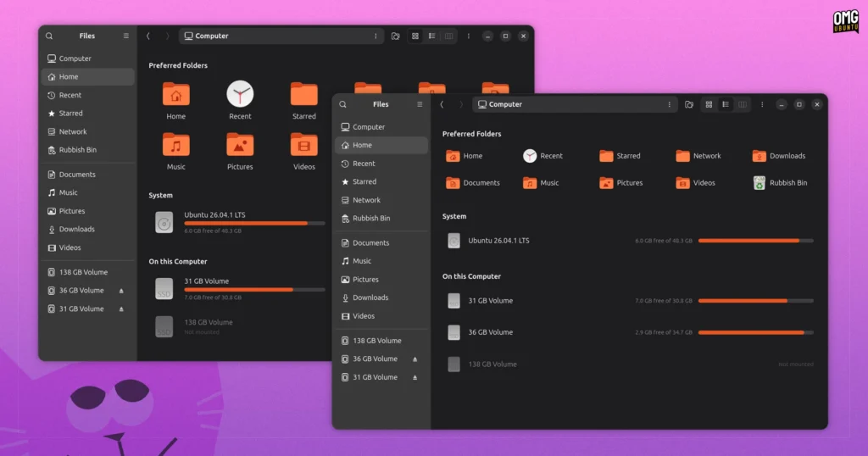Viewport: 868px width, 456px height.
Task: Open Downloads in the front window sidebar
Action: 381,298
